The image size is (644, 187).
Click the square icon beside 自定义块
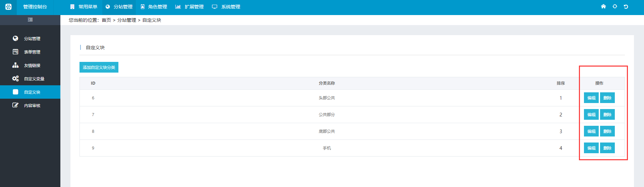click(x=15, y=92)
